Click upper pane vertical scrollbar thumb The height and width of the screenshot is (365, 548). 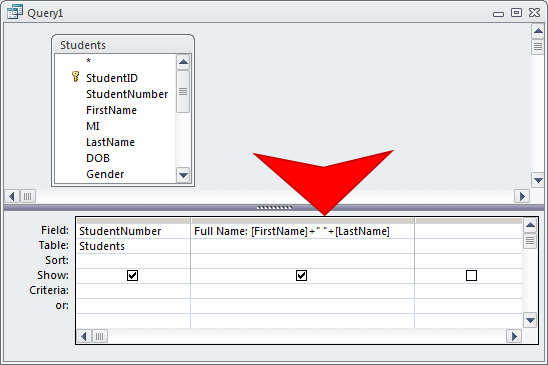(538, 46)
